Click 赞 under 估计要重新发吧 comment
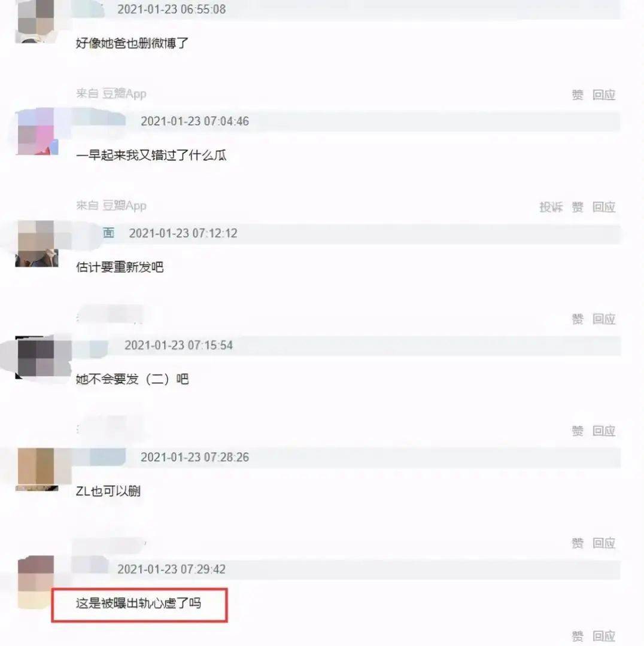The image size is (644, 646). pos(577,319)
